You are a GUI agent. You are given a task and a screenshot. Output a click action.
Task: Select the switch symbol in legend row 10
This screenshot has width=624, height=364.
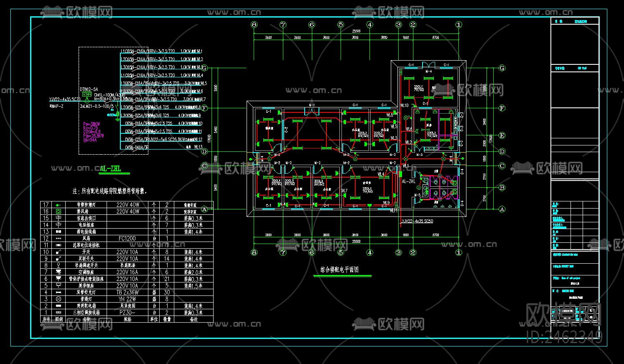click(59, 252)
